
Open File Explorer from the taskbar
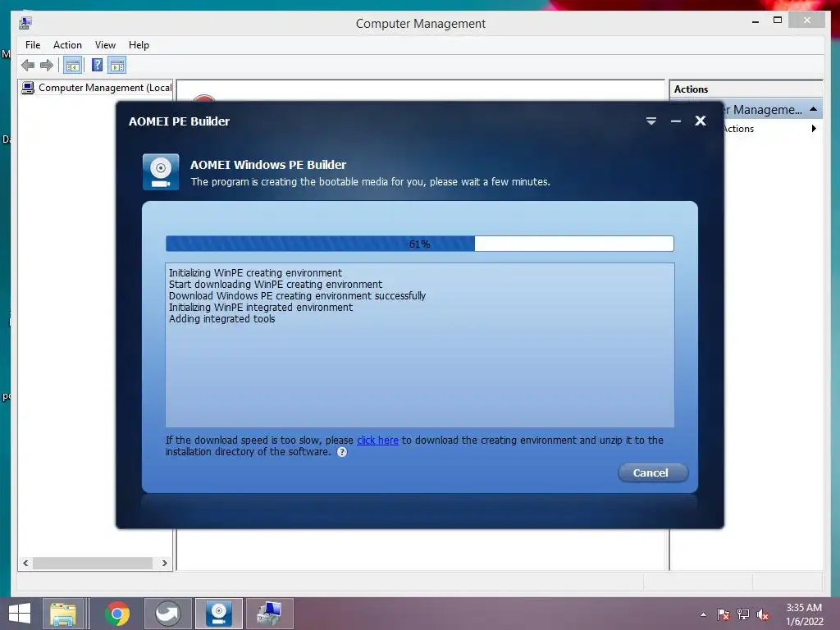(x=63, y=614)
